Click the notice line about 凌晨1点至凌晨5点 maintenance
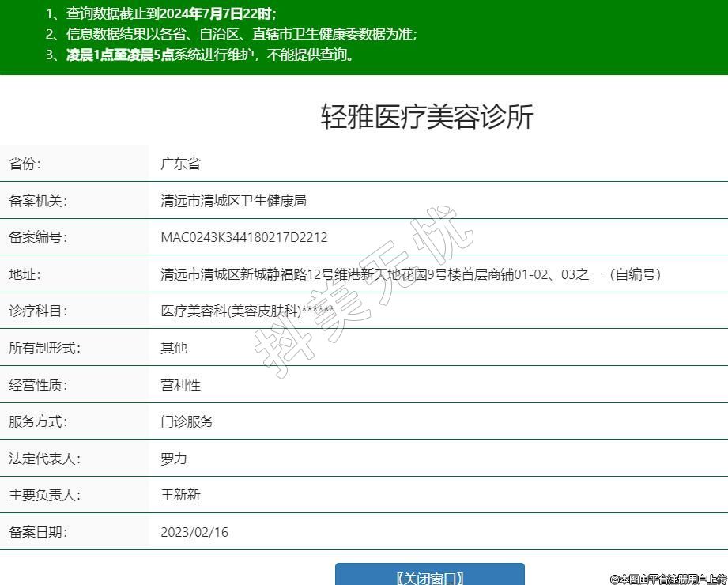Viewport: 728px width, 585px height. coord(211,55)
